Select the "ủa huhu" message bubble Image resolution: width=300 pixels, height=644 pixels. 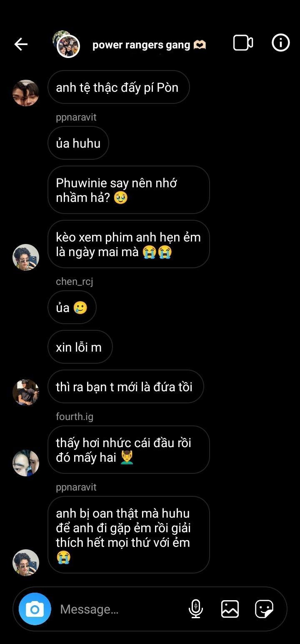tap(78, 143)
